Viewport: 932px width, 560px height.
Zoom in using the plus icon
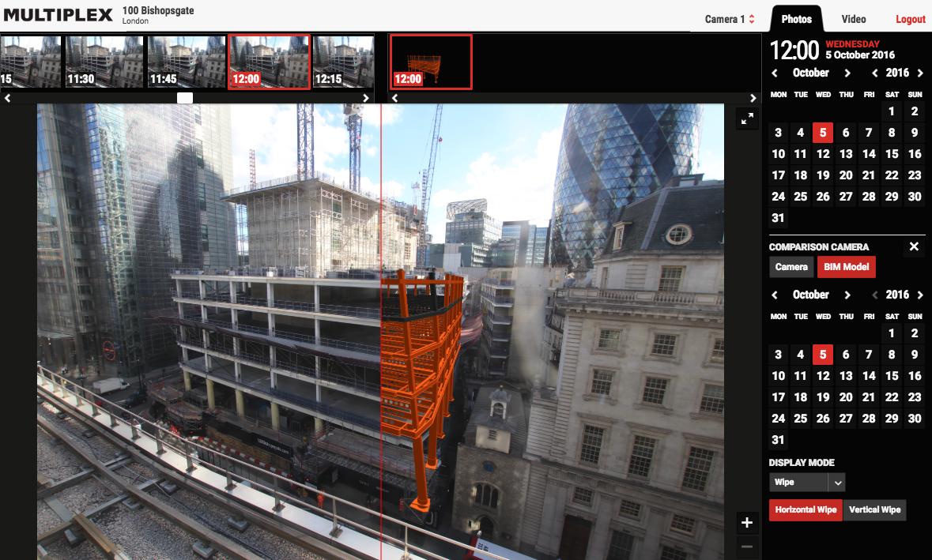pos(746,521)
